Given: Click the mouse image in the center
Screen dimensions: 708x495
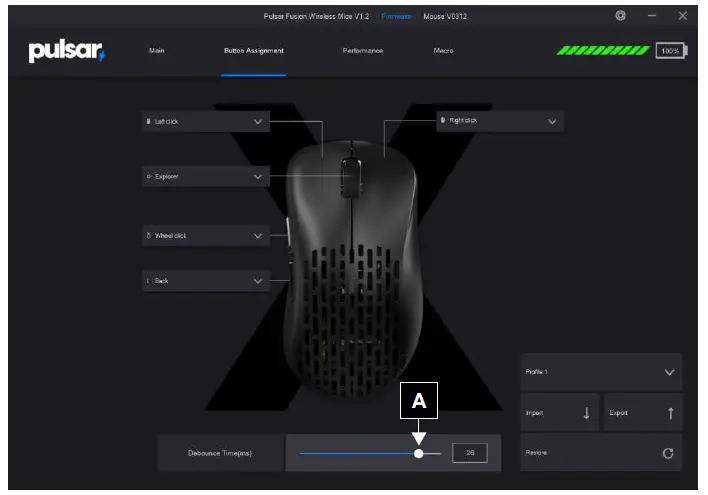Looking at the screenshot, I should pos(351,271).
